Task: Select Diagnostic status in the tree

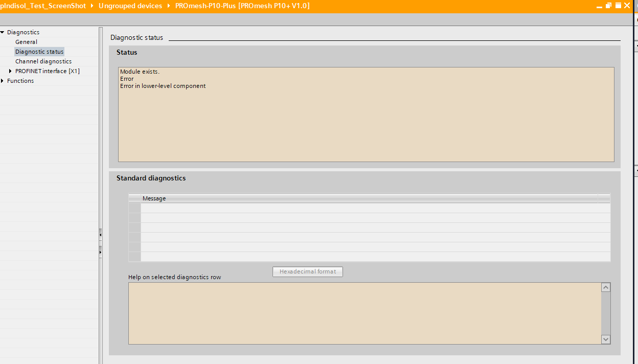Action: (39, 52)
